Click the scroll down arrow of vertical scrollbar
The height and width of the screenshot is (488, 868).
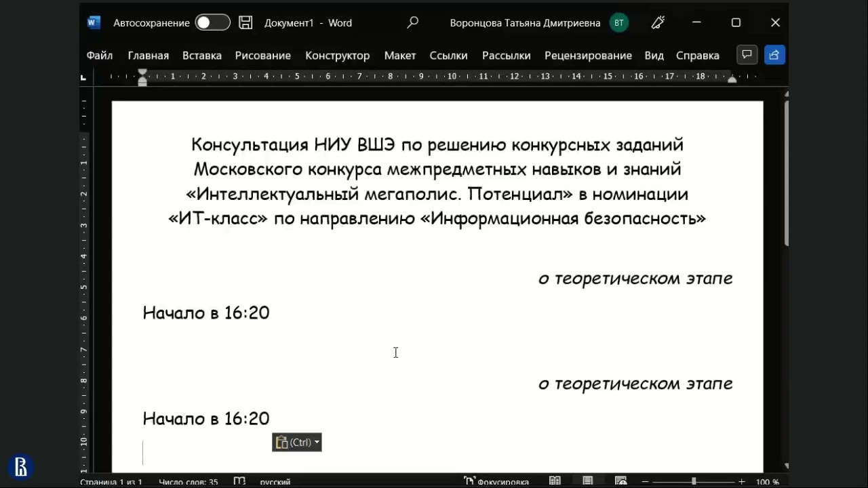point(787,466)
